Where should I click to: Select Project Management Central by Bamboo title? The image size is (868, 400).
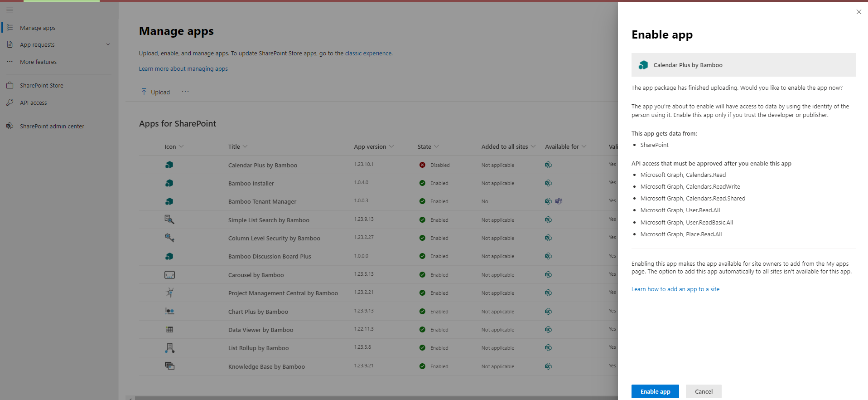283,293
